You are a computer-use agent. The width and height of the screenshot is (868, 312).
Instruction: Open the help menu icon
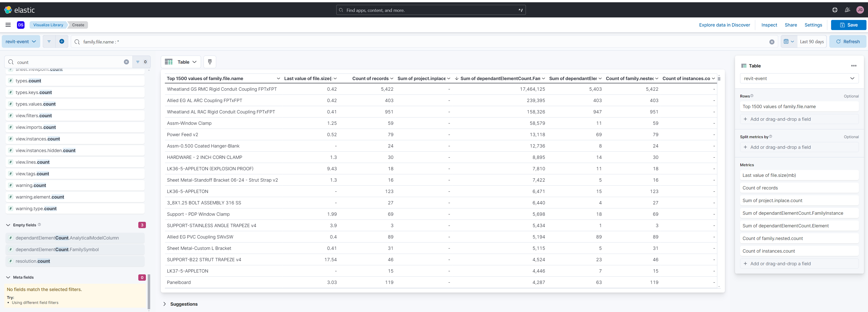[x=835, y=10]
